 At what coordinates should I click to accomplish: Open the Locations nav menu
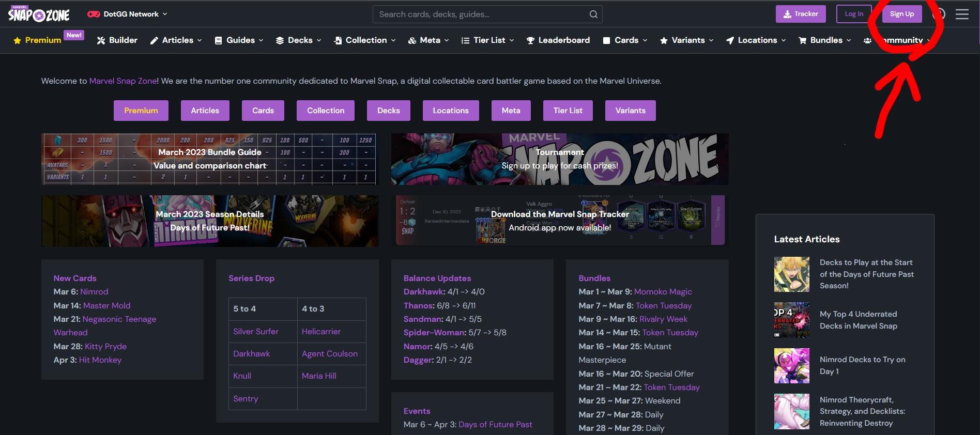tap(756, 40)
